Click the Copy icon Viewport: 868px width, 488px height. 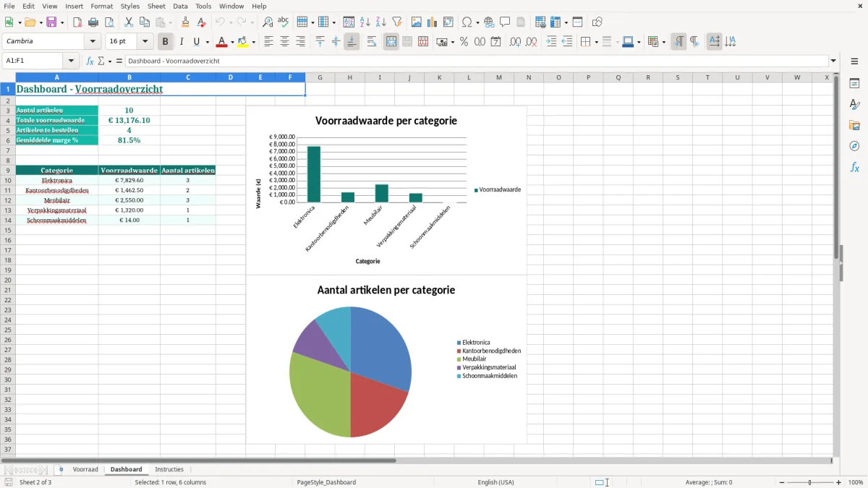(x=144, y=22)
